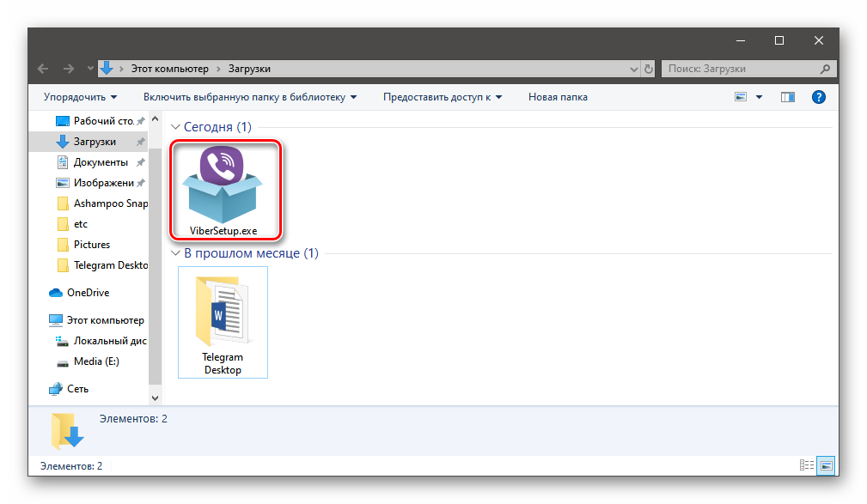The width and height of the screenshot is (867, 504).
Task: Open Help with the blue question icon
Action: (818, 97)
